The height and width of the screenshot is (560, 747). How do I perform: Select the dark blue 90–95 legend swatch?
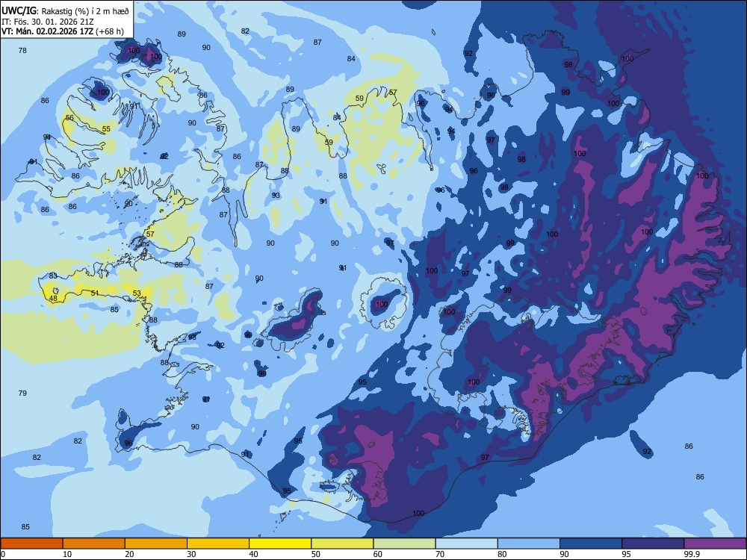pos(591,544)
